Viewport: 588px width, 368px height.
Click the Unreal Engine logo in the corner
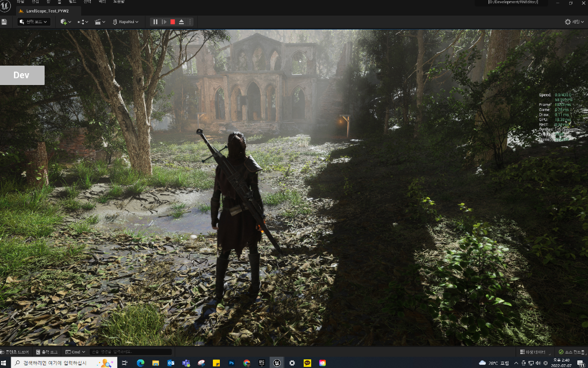coord(5,6)
